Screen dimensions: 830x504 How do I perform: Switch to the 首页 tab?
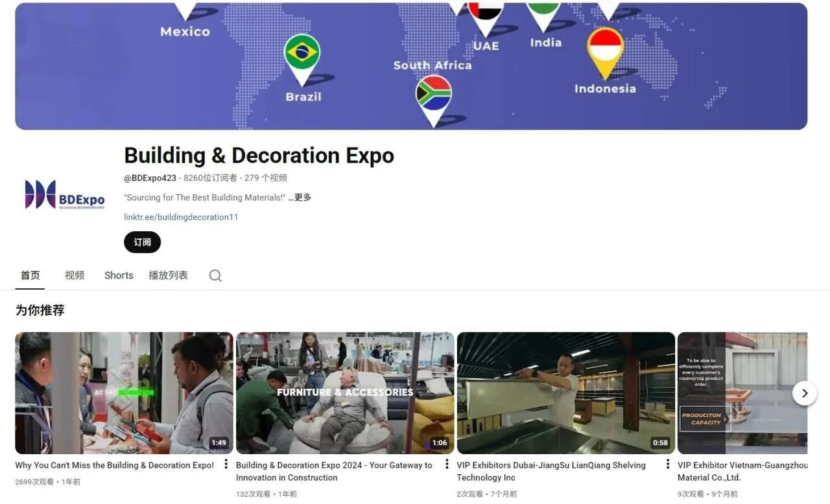coord(30,275)
